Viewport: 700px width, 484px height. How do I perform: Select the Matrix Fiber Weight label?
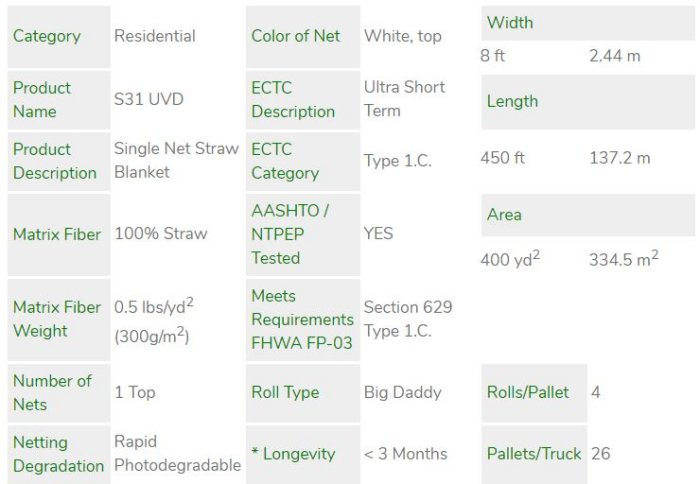pos(58,319)
